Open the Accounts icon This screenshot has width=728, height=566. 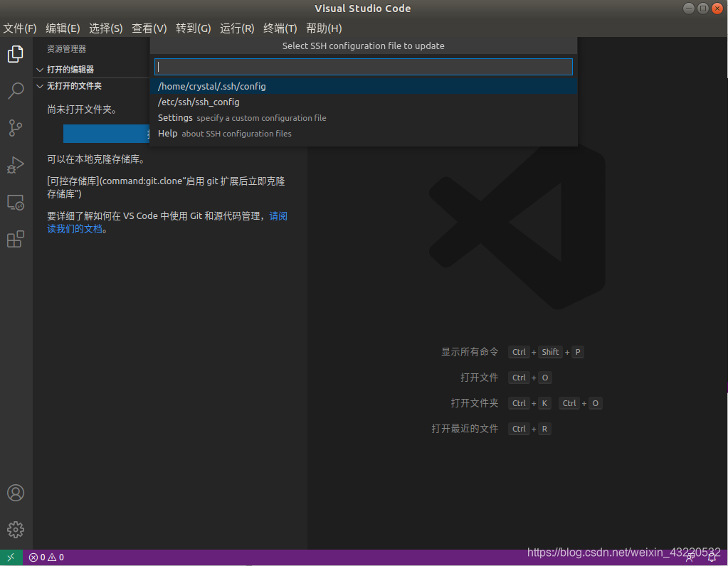click(16, 493)
